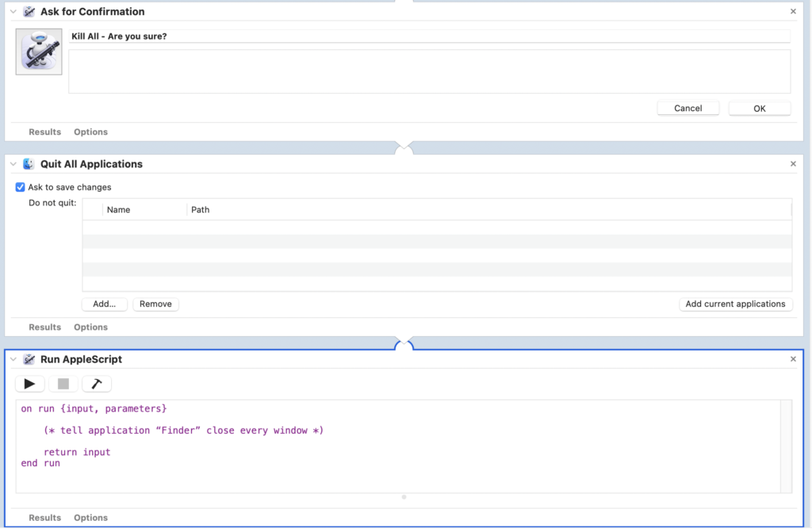The image size is (812, 532).
Task: Remove the Run AppleScript action
Action: tap(793, 359)
